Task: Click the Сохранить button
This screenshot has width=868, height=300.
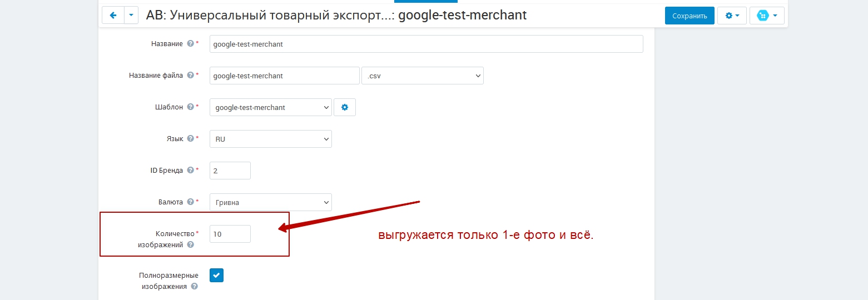Action: click(x=689, y=16)
